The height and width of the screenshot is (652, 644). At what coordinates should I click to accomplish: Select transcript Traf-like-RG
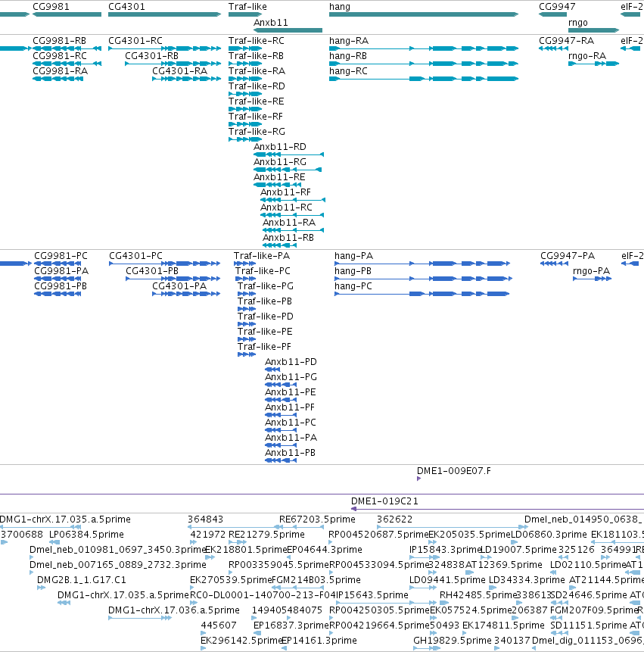(245, 139)
